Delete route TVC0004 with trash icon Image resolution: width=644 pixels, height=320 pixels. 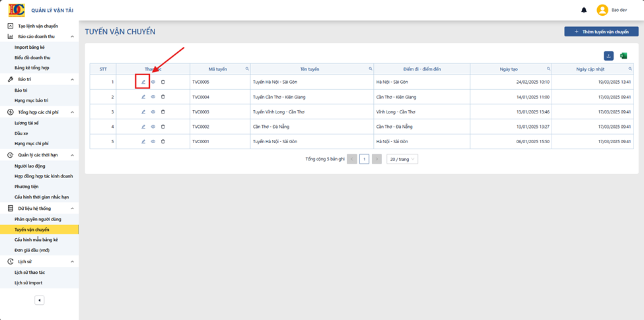pos(162,97)
